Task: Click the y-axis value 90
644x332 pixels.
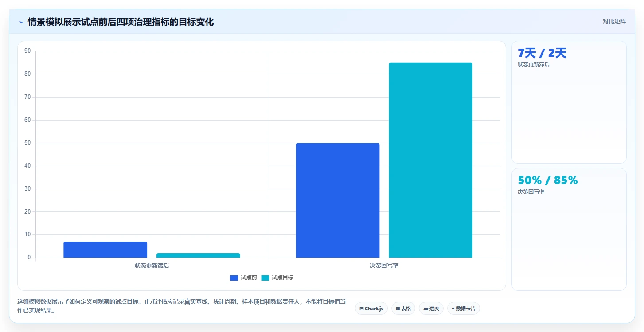Action: (27, 51)
